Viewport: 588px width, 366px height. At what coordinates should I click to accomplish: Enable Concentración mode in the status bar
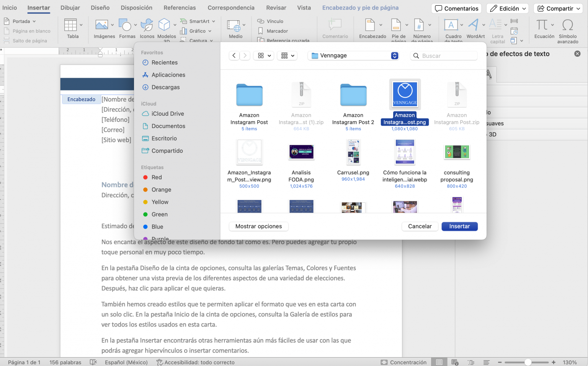tap(403, 362)
